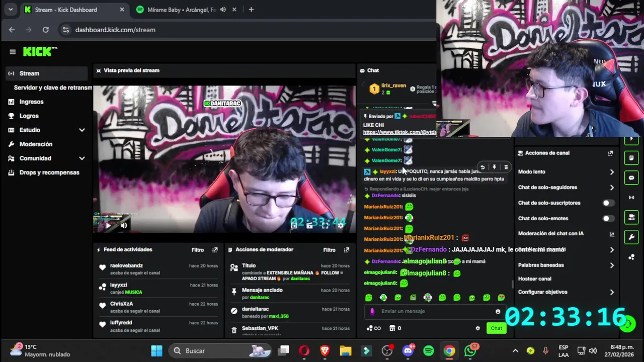Open Chat de solo-seguidores options
Viewport: 644px width, 362px height.
(566, 188)
